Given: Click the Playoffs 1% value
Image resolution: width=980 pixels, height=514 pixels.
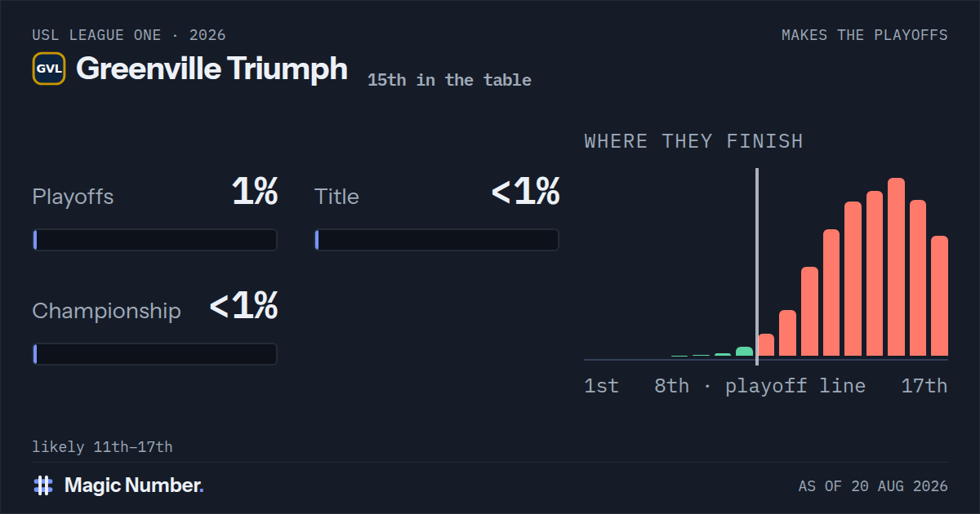Looking at the screenshot, I should click(254, 192).
